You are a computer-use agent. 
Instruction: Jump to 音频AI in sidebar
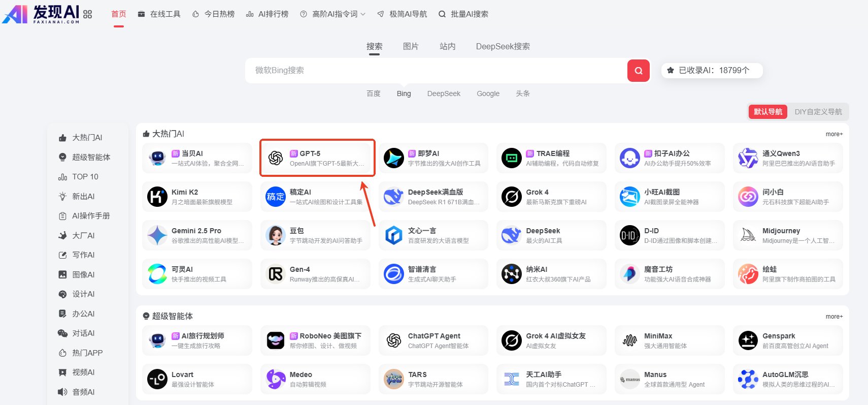click(x=77, y=392)
